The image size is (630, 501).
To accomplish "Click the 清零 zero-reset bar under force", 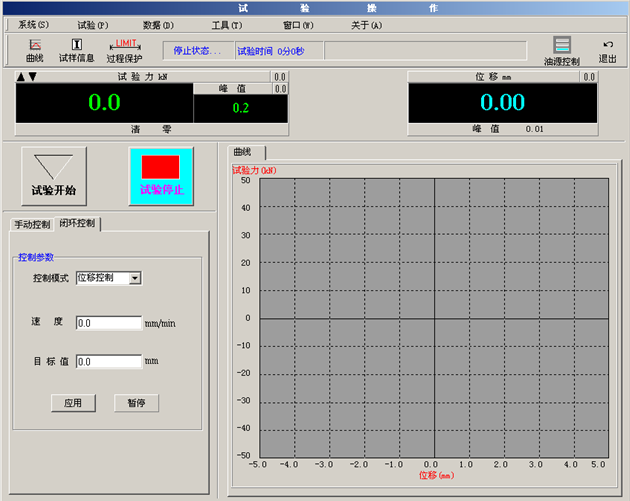I will (150, 129).
